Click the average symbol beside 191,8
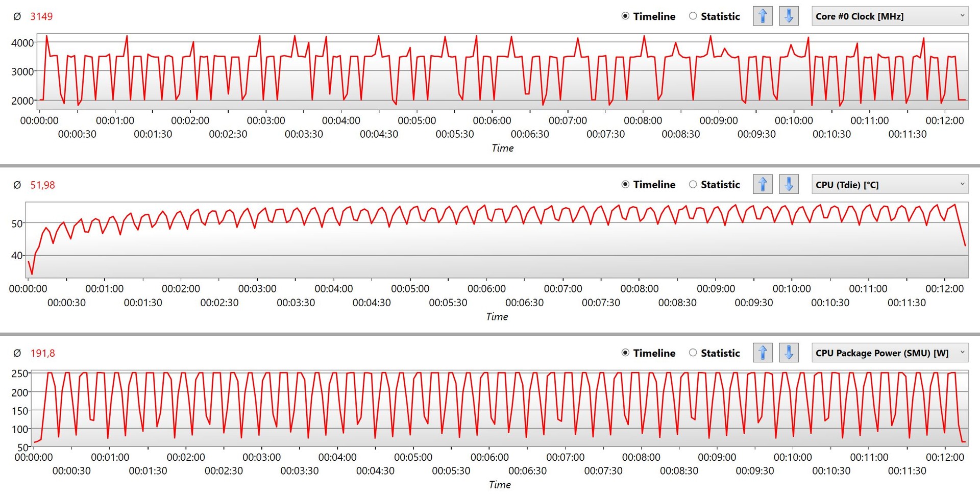This screenshot has height=497, width=980. pyautogui.click(x=17, y=353)
